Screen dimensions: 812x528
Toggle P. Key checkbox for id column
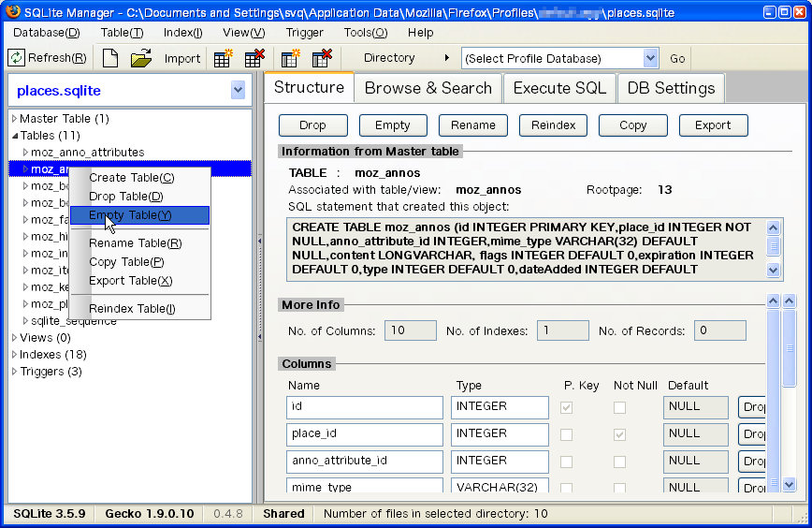(x=567, y=407)
